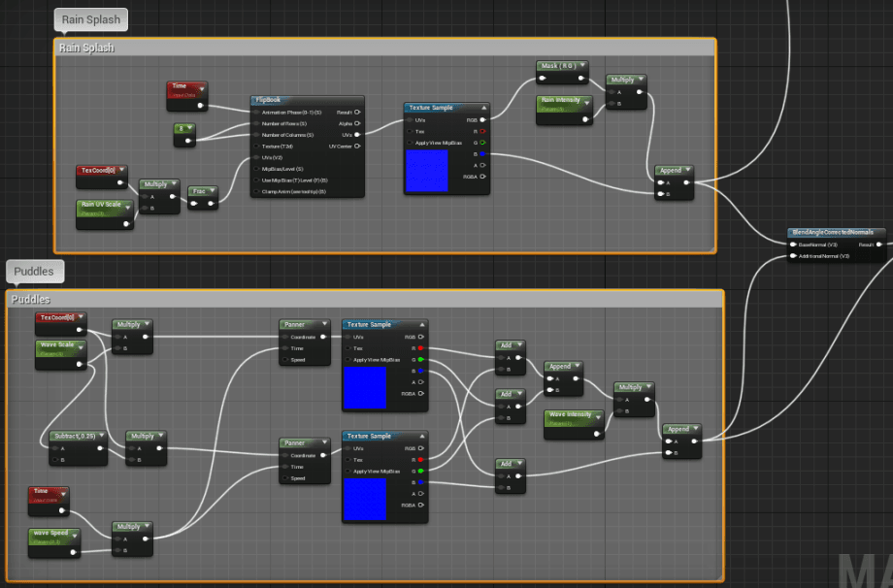Expand the Frac node chevron
Image resolution: width=893 pixels, height=588 pixels.
click(212, 191)
